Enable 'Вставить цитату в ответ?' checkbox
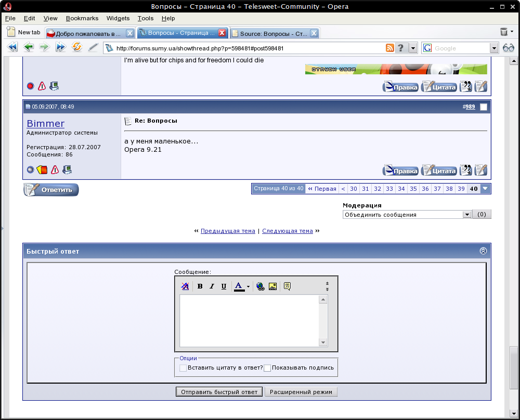 click(183, 368)
